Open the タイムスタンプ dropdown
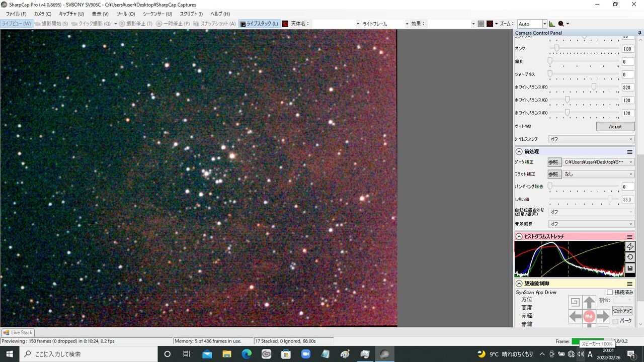This screenshot has width=644, height=362. pos(591,139)
